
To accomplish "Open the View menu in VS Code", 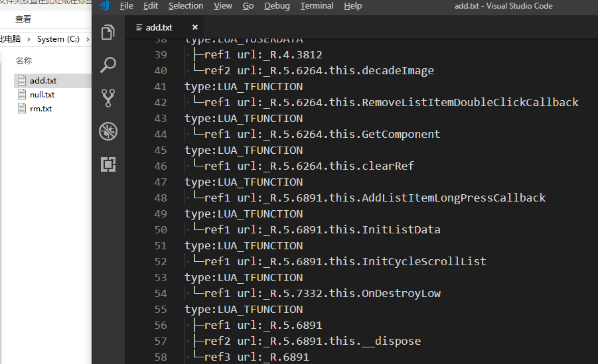I will [223, 6].
